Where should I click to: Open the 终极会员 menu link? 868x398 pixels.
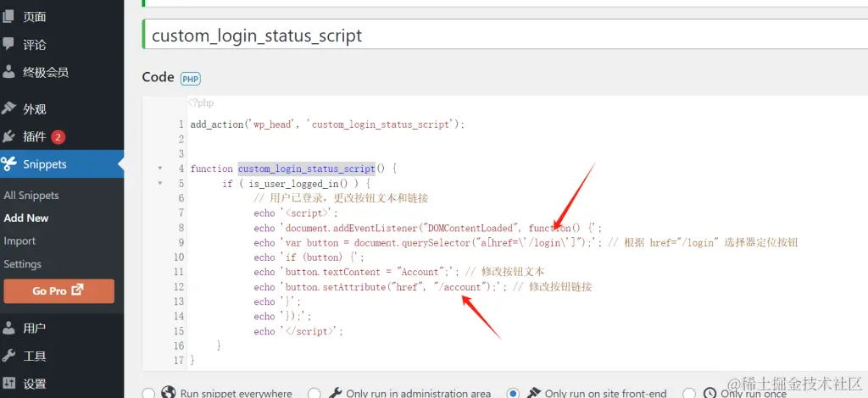tap(46, 72)
